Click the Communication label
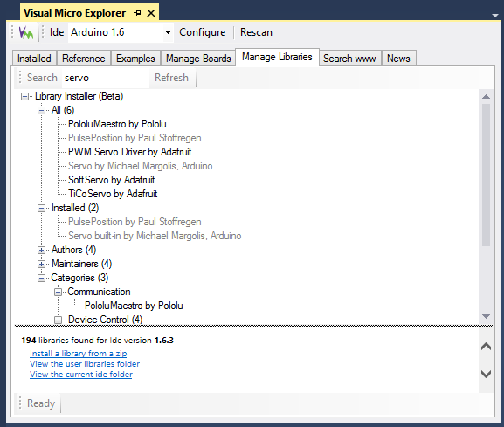The height and width of the screenshot is (427, 504). point(99,292)
